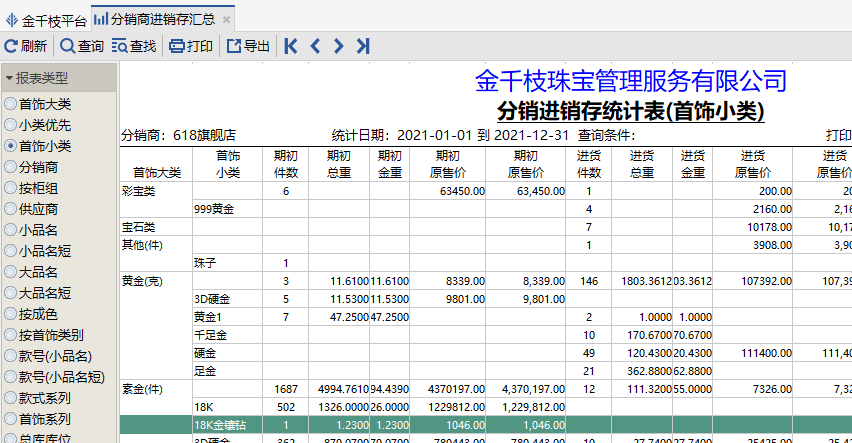Click the 导出 export icon
852x443 pixels.
point(234,46)
